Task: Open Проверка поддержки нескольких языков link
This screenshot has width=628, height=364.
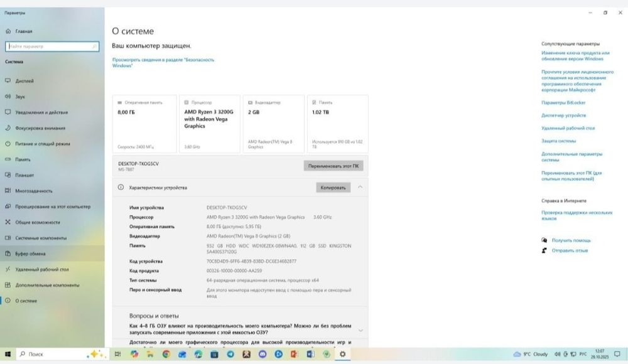Action: (577, 215)
